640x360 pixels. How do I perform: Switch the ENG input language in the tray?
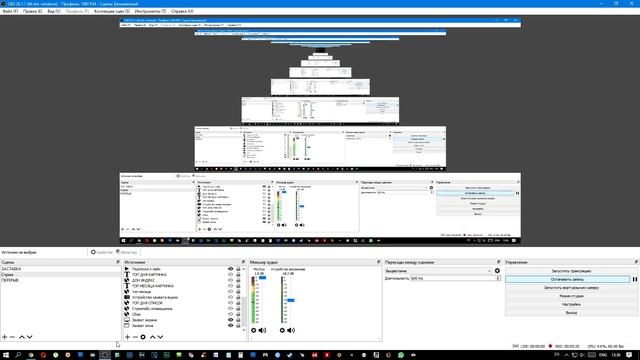tap(602, 355)
